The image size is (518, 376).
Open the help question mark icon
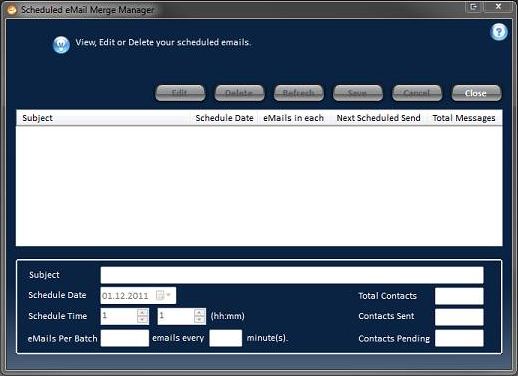499,32
